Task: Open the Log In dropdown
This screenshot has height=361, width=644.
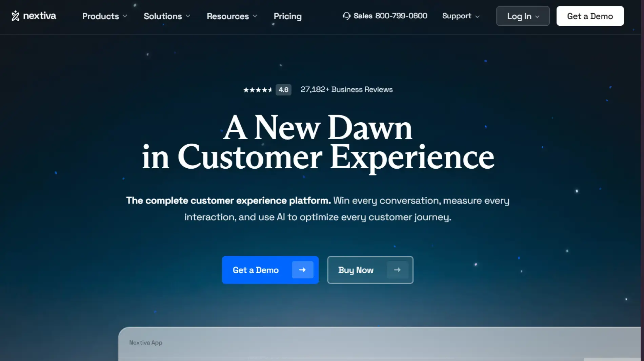Action: 523,16
